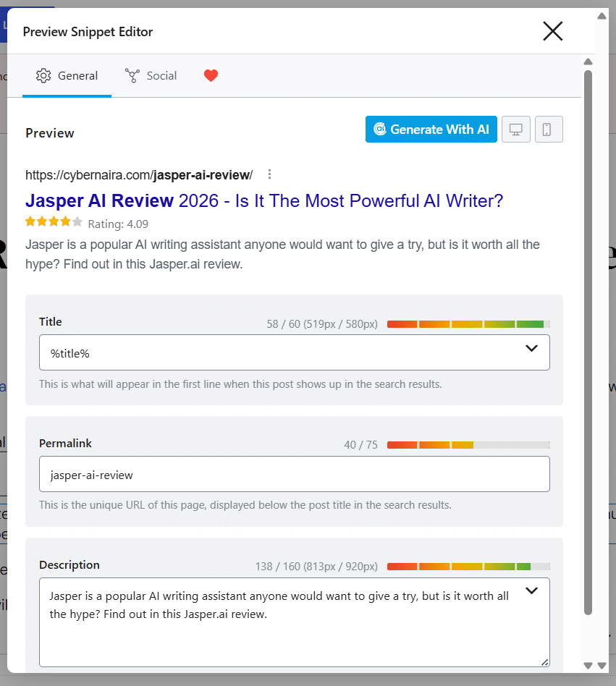The height and width of the screenshot is (686, 616).
Task: Open the three-dot menu beside the URL
Action: [x=269, y=174]
